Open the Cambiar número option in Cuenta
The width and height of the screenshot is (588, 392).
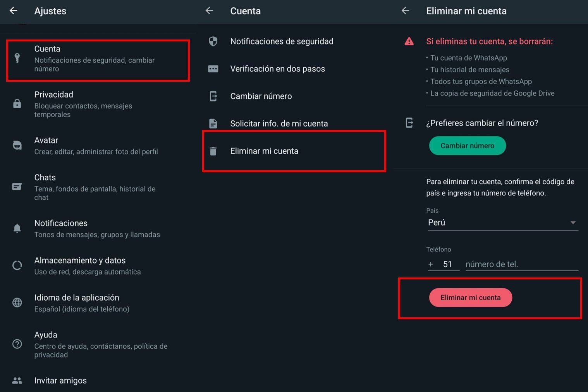[x=261, y=96]
